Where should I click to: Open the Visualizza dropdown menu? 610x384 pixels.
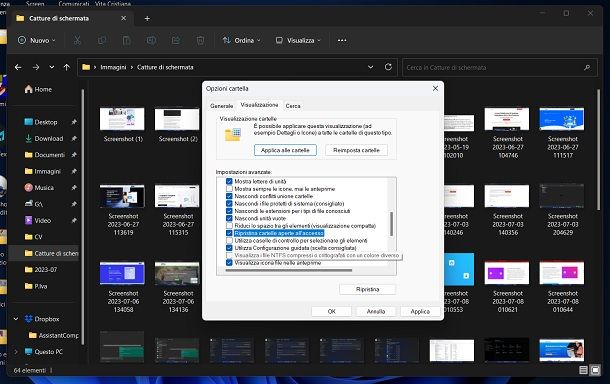pos(298,40)
